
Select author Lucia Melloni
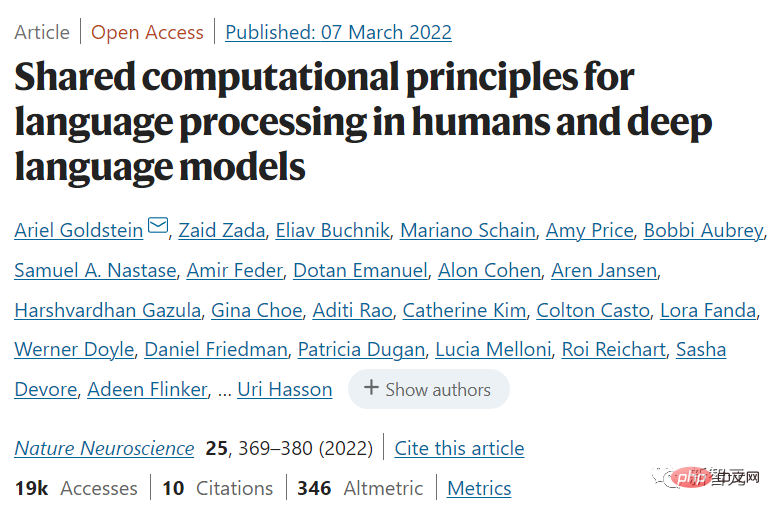(493, 349)
